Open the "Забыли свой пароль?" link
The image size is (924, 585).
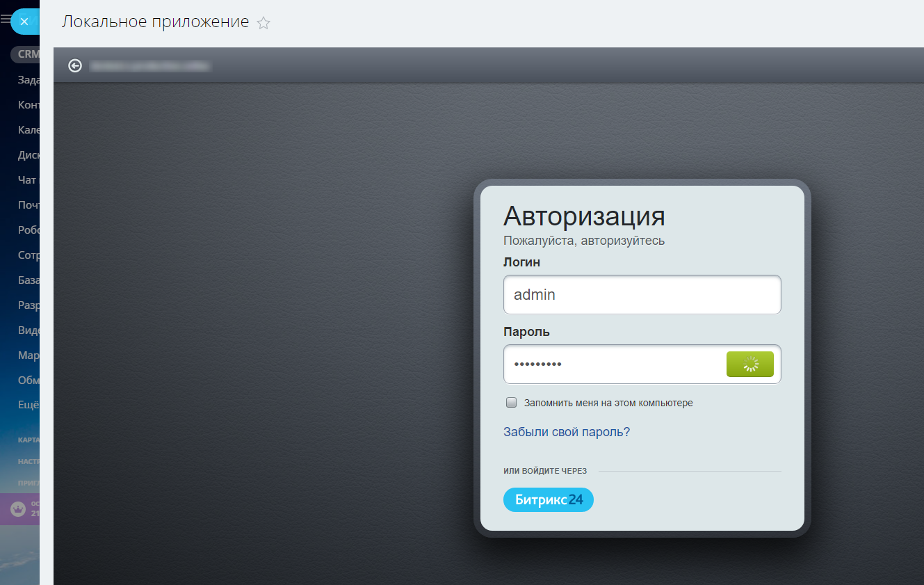pyautogui.click(x=566, y=432)
